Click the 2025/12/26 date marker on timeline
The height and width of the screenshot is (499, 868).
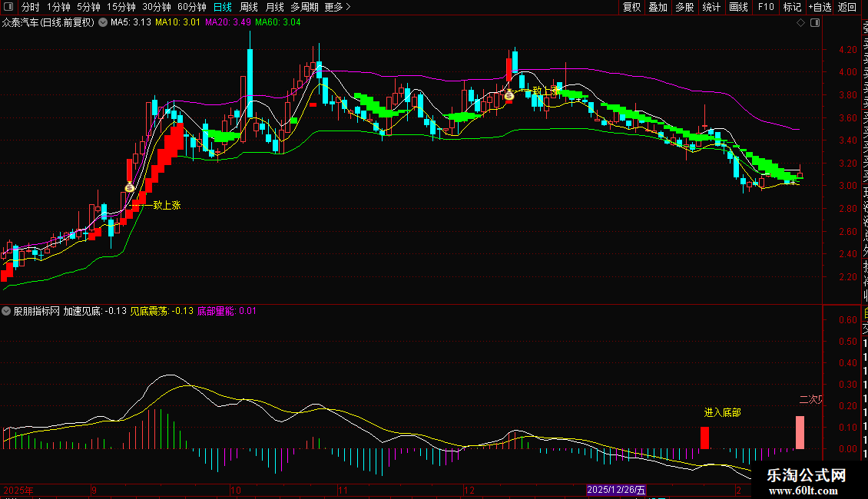[x=617, y=489]
